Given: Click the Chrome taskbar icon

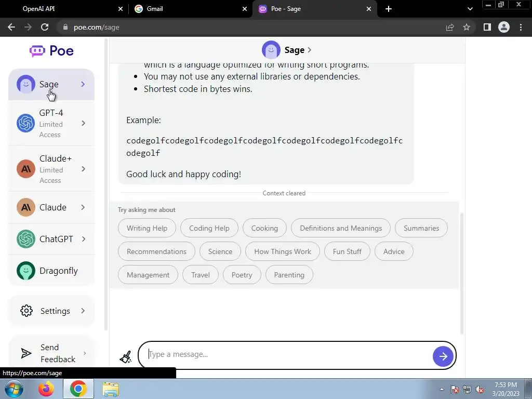Looking at the screenshot, I should click(x=78, y=389).
